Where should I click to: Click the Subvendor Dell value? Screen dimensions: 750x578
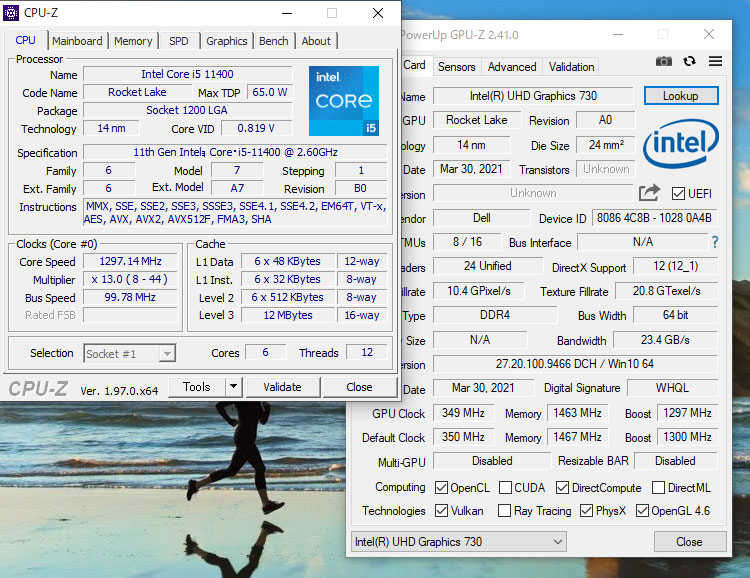pyautogui.click(x=482, y=218)
